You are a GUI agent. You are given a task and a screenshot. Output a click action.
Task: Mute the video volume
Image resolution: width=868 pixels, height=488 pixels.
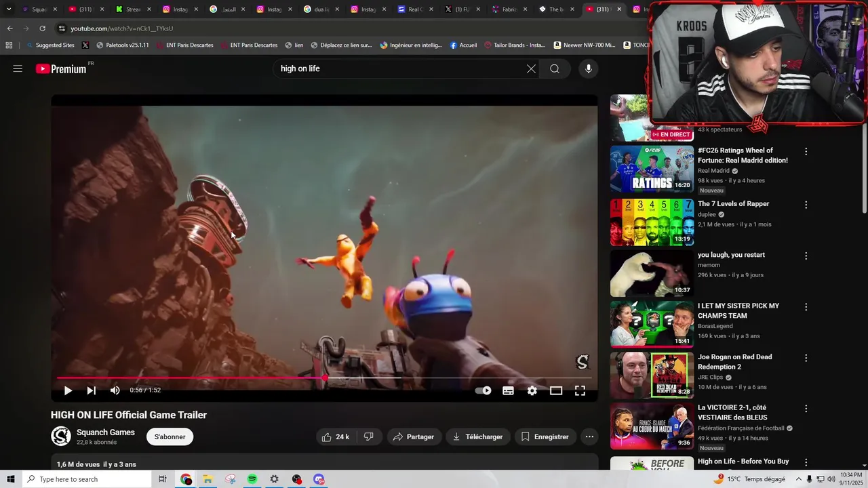tap(115, 390)
